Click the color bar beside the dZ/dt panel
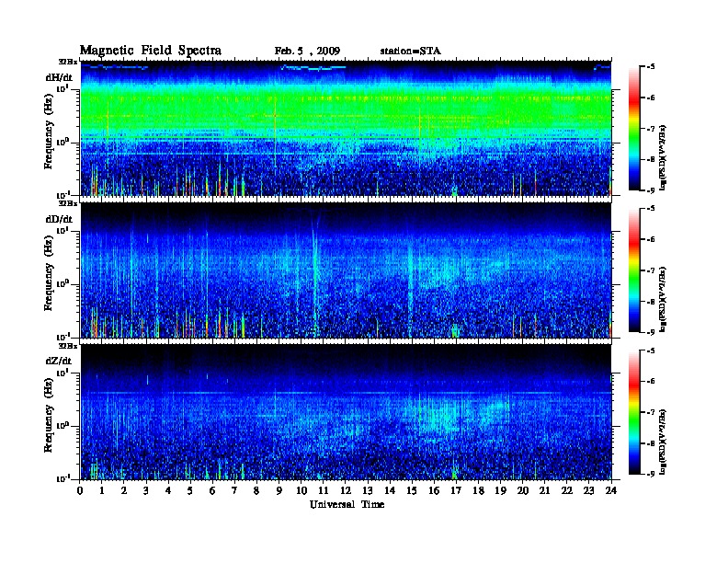Viewport: 728px width, 563px height. [x=634, y=412]
